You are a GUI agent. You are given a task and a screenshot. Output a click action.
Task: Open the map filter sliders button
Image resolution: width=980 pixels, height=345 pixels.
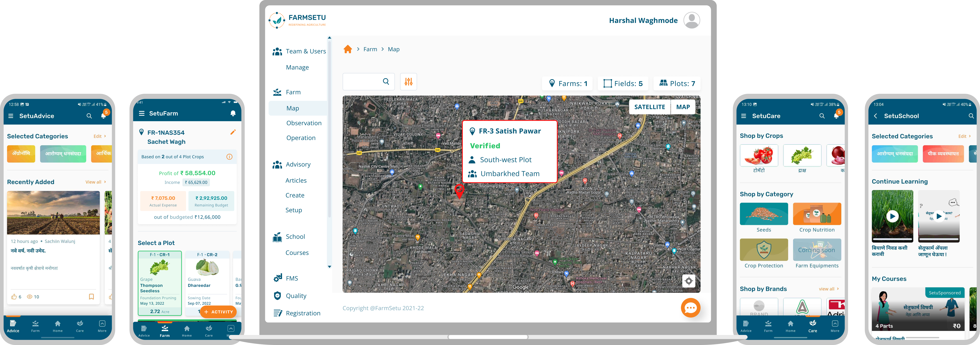click(x=409, y=82)
